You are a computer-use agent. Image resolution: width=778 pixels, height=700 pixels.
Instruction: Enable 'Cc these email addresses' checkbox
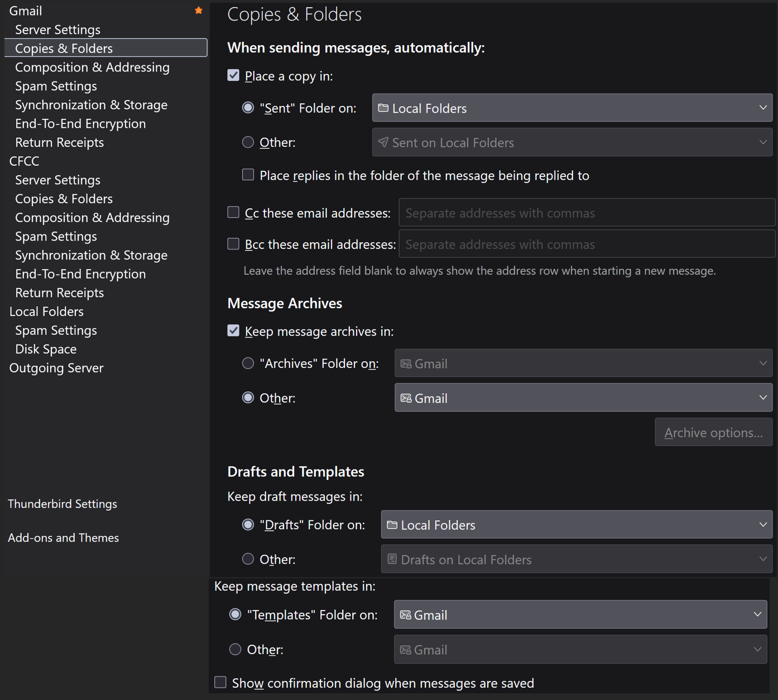(233, 212)
